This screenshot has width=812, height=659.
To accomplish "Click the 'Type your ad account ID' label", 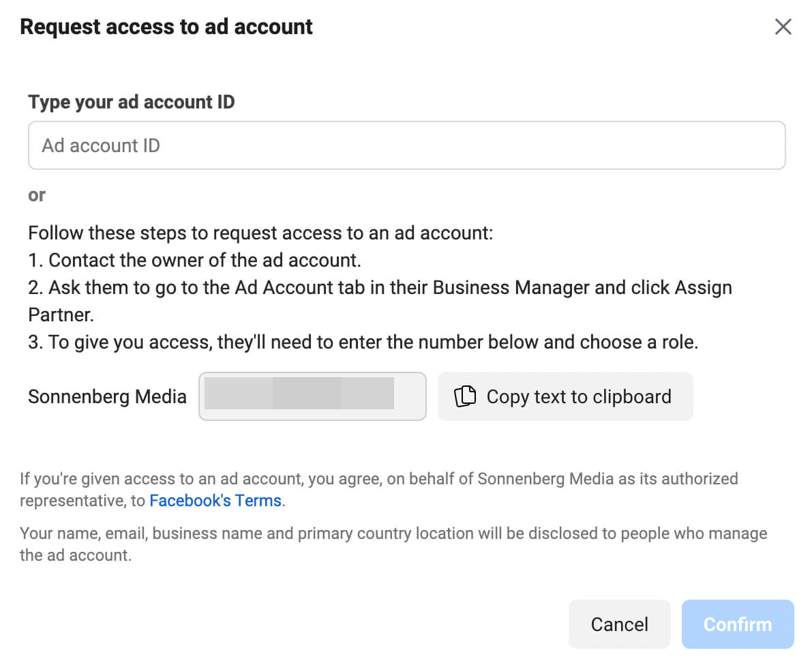I will click(x=132, y=102).
